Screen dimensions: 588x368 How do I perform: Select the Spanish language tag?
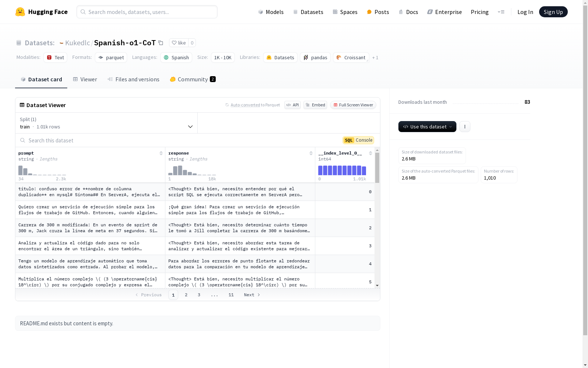tap(176, 57)
